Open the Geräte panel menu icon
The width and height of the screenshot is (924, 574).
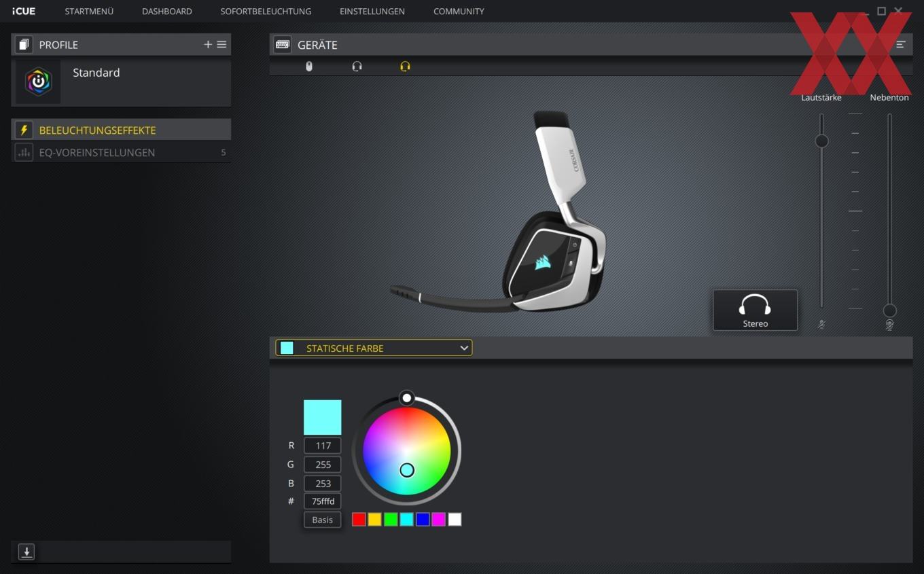tap(901, 45)
